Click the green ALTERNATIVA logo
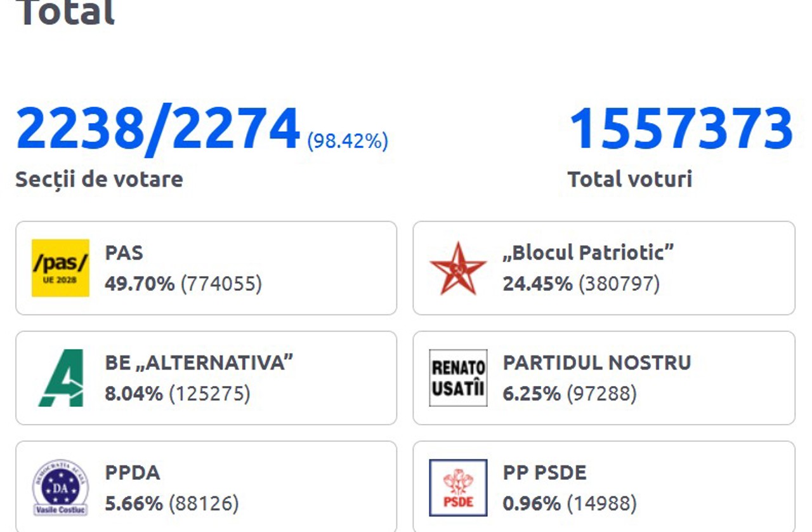The width and height of the screenshot is (812, 532). [60, 378]
